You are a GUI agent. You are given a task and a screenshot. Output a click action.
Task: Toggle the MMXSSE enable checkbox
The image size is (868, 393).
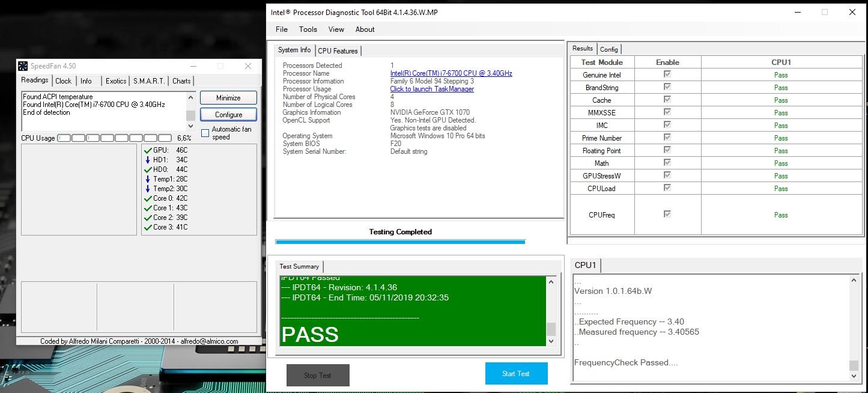pyautogui.click(x=667, y=112)
